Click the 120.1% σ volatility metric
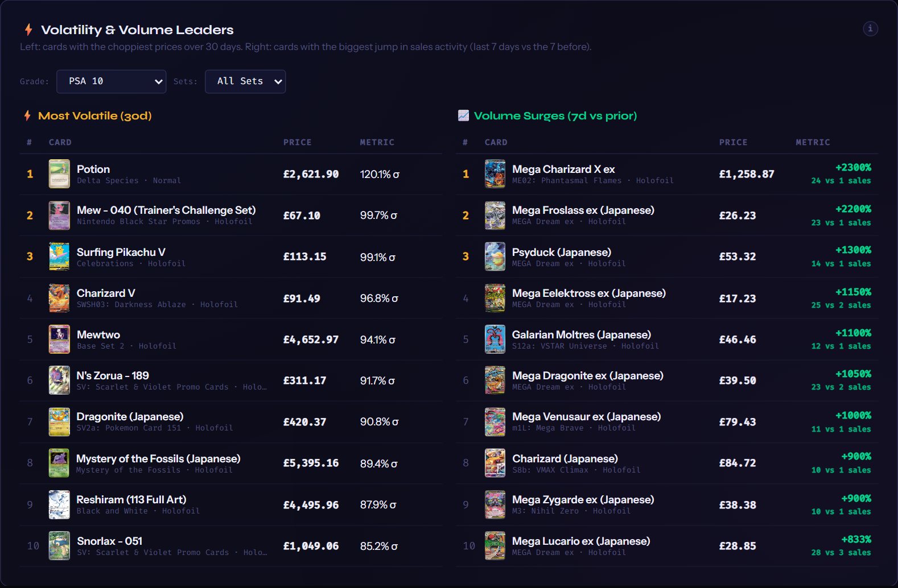Viewport: 898px width, 588px height. [380, 174]
